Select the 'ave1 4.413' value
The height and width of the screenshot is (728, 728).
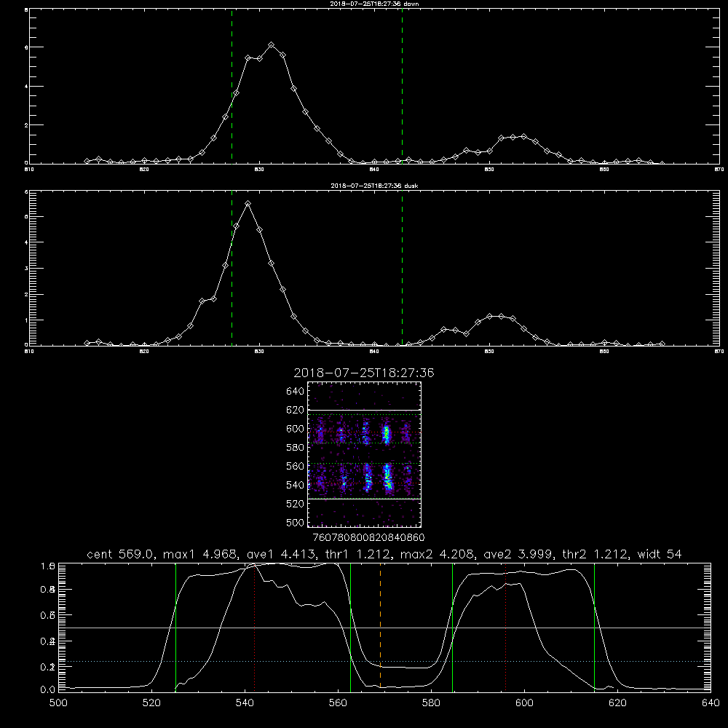click(280, 554)
